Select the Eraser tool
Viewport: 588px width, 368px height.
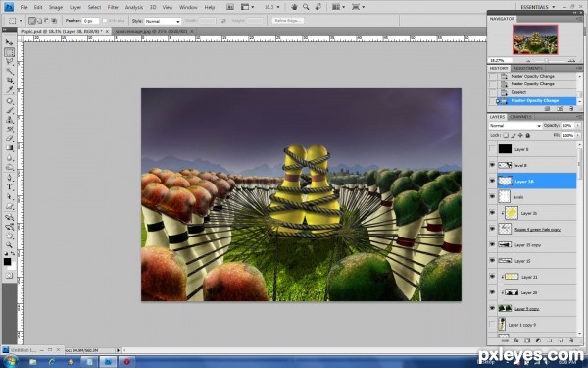pyautogui.click(x=9, y=138)
